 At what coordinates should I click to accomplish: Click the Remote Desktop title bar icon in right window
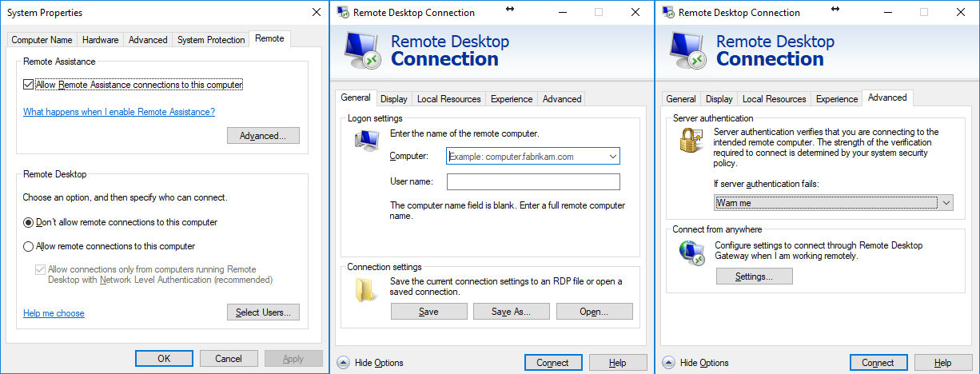668,12
